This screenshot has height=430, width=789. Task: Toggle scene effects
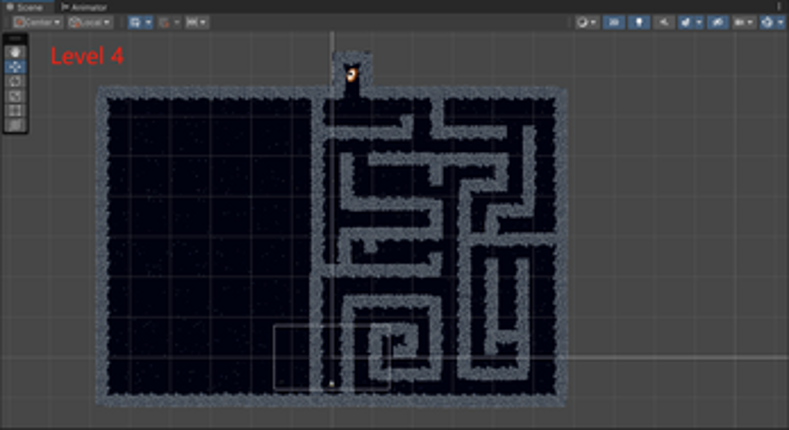pyautogui.click(x=686, y=23)
